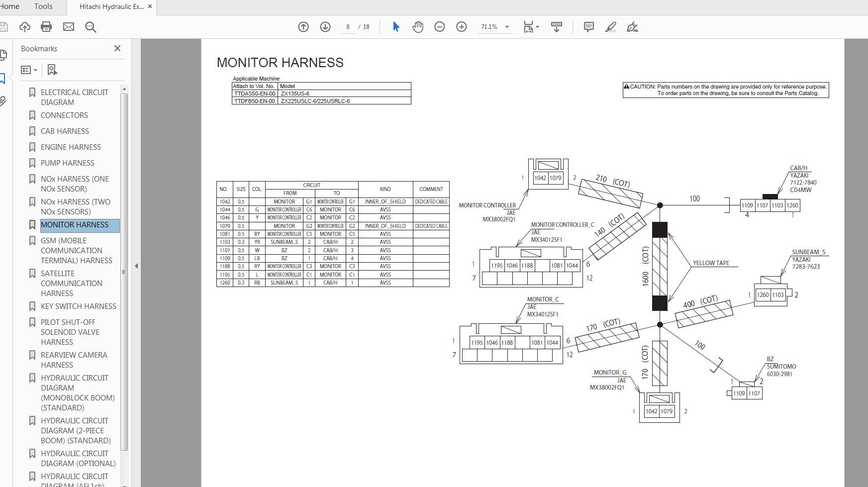Select the PUMP HARNESS bookmark
The width and height of the screenshot is (868, 487).
coord(68,163)
